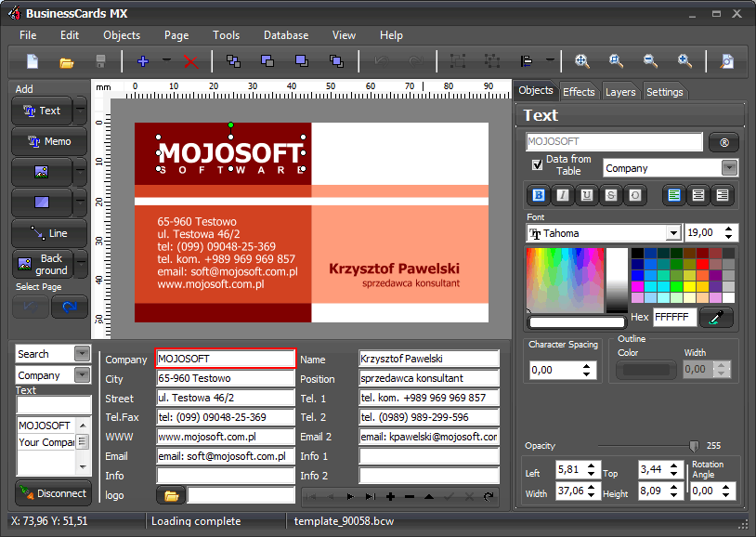
Task: Select the Memo tool
Action: pyautogui.click(x=46, y=141)
